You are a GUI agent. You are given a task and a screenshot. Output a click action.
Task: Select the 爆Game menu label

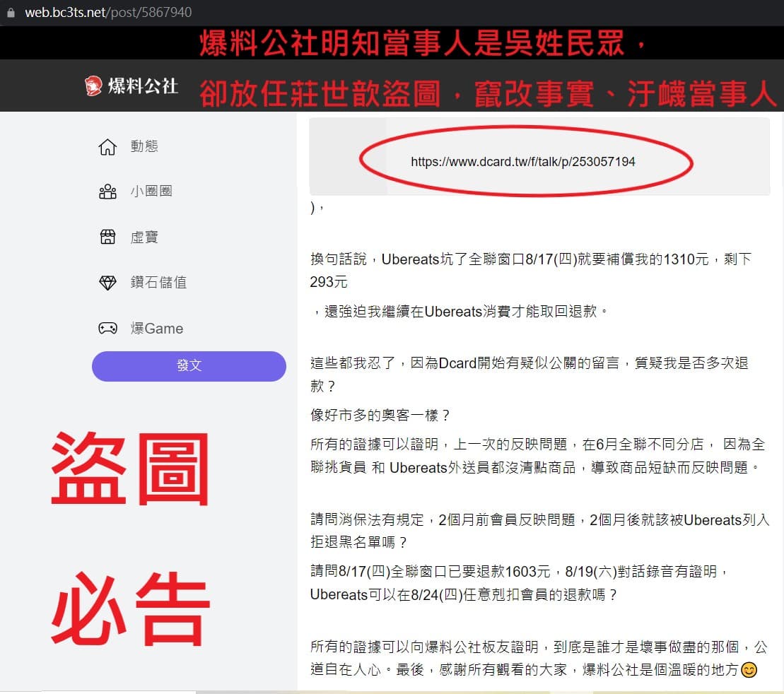click(157, 329)
